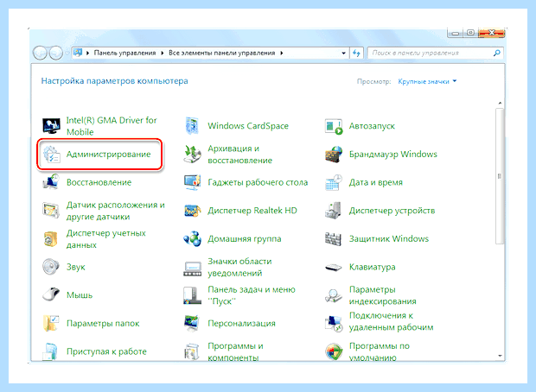Image resolution: width=536 pixels, height=392 pixels.
Task: Click the Forward navigation button
Action: [x=55, y=53]
